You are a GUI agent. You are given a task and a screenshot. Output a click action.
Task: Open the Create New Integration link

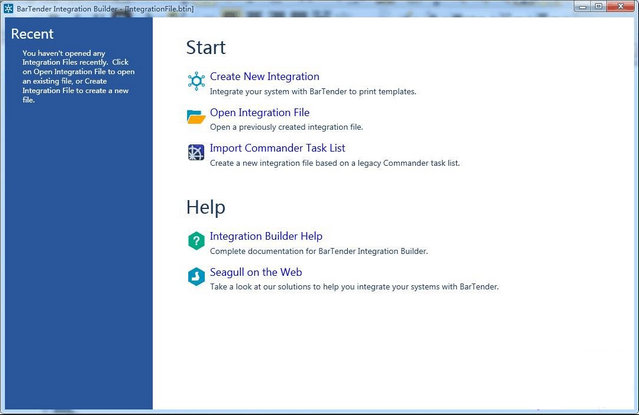pos(264,76)
